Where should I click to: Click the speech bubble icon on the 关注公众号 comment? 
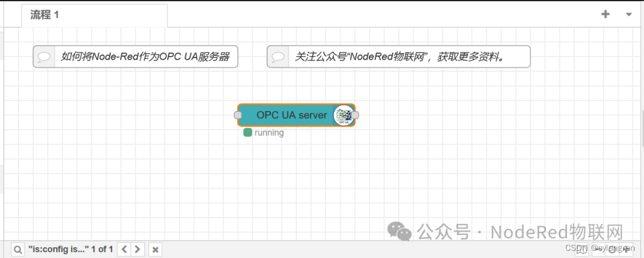click(x=278, y=57)
